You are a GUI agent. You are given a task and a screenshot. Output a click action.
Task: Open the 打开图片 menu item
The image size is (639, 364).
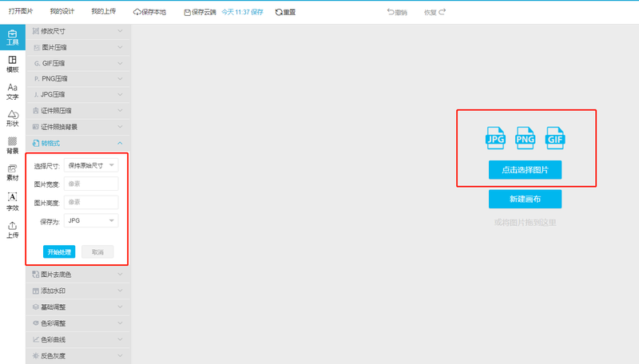[x=21, y=11]
